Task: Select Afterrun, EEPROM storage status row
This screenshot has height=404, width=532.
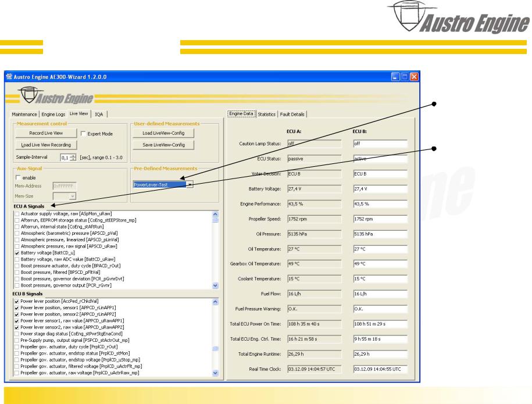Action: pos(78,220)
